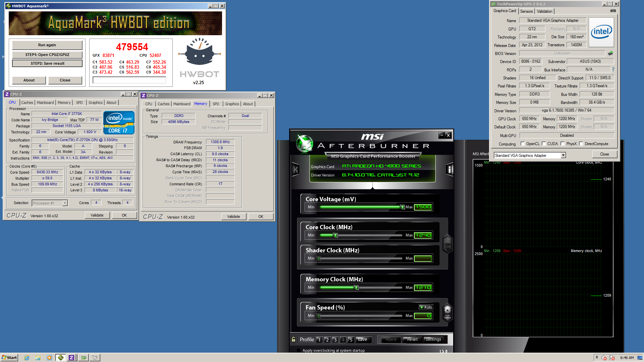
Task: Click Memory Clock value field 1210
Action: pos(423,287)
